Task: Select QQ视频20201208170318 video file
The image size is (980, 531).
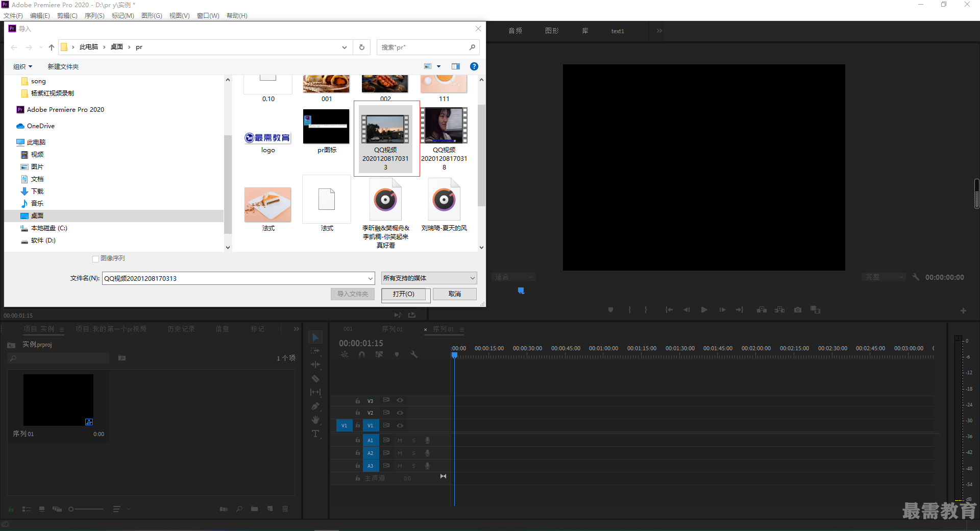Action: pos(444,139)
